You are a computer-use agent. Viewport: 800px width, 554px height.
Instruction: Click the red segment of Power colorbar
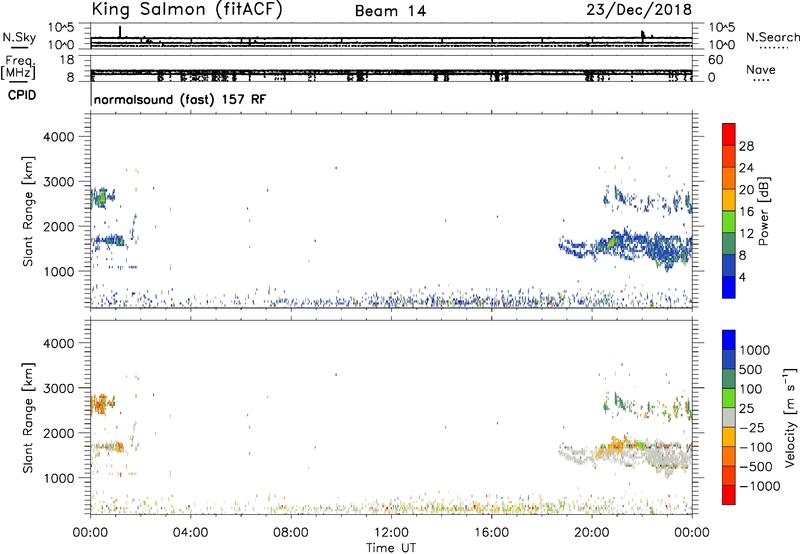click(x=729, y=134)
